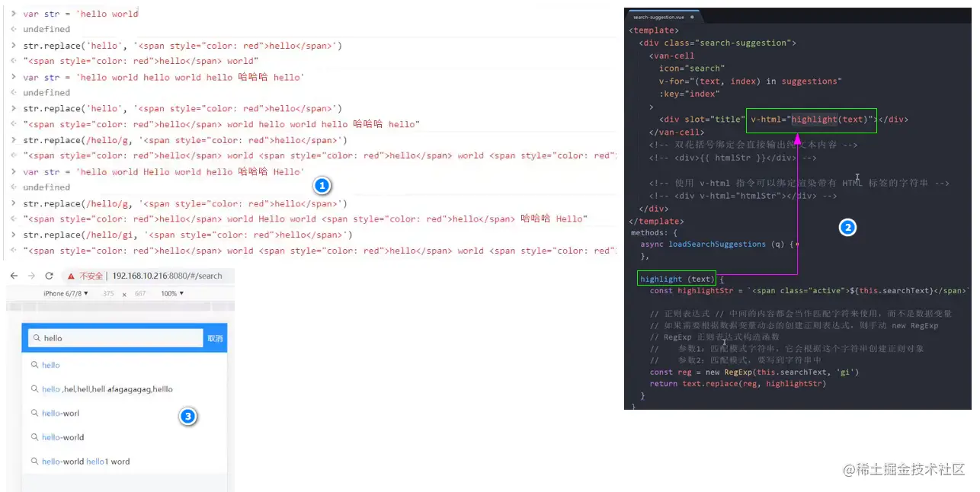This screenshot has width=980, height=492.
Task: Click v-html="highlight(text)" attribute in code
Action: [x=812, y=120]
